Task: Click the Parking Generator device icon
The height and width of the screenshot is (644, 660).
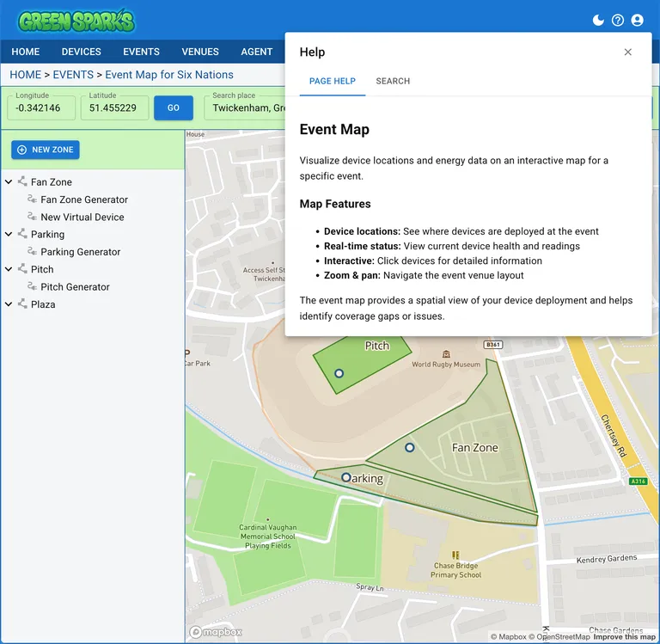Action: pos(32,252)
